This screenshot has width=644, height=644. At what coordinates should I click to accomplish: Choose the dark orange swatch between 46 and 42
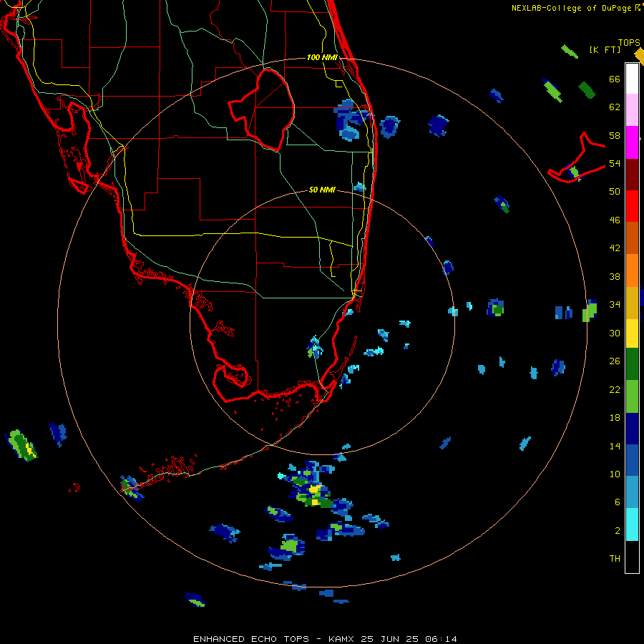(632, 238)
